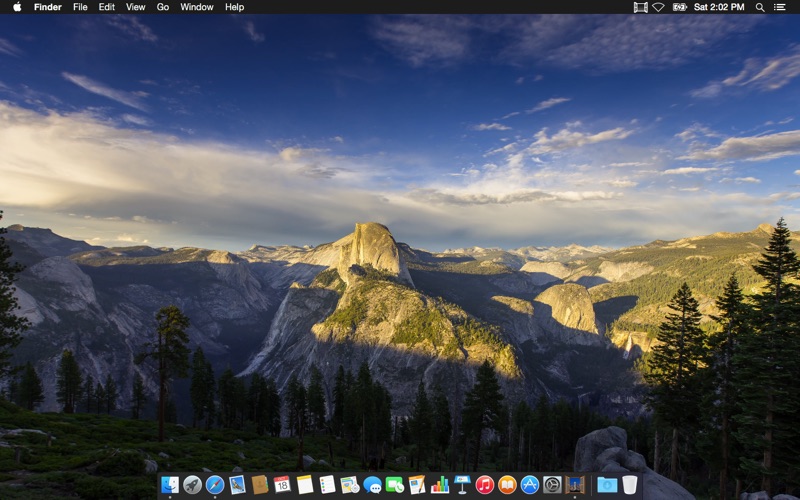Open the Notes app from the dock
Screen dimensions: 800x500
click(305, 485)
